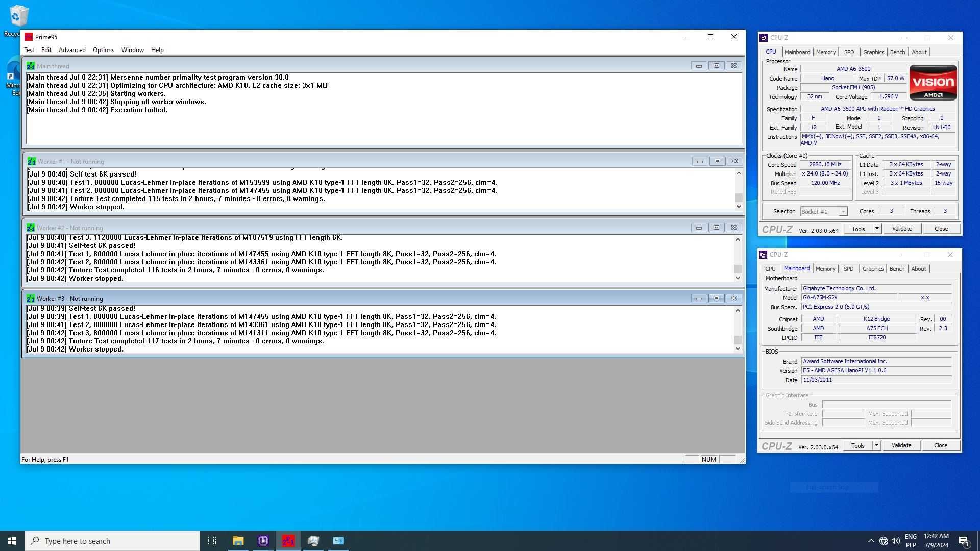Click Validate button in lower CPU-Z
This screenshot has height=551, width=980.
coord(901,445)
